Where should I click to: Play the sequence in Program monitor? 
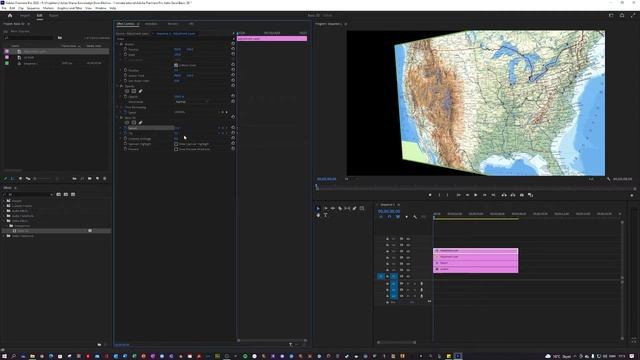pyautogui.click(x=476, y=195)
